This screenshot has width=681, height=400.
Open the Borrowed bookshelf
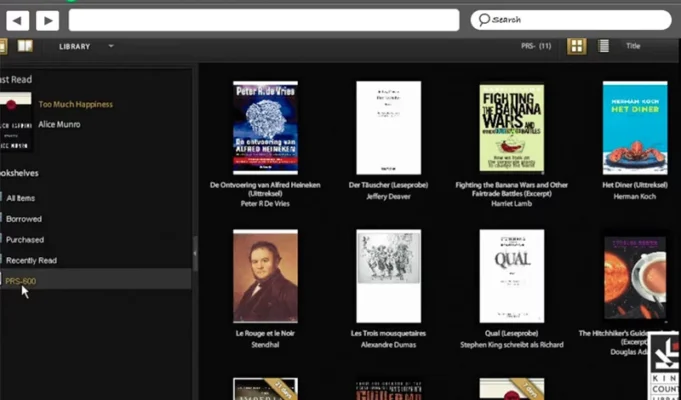tap(24, 218)
